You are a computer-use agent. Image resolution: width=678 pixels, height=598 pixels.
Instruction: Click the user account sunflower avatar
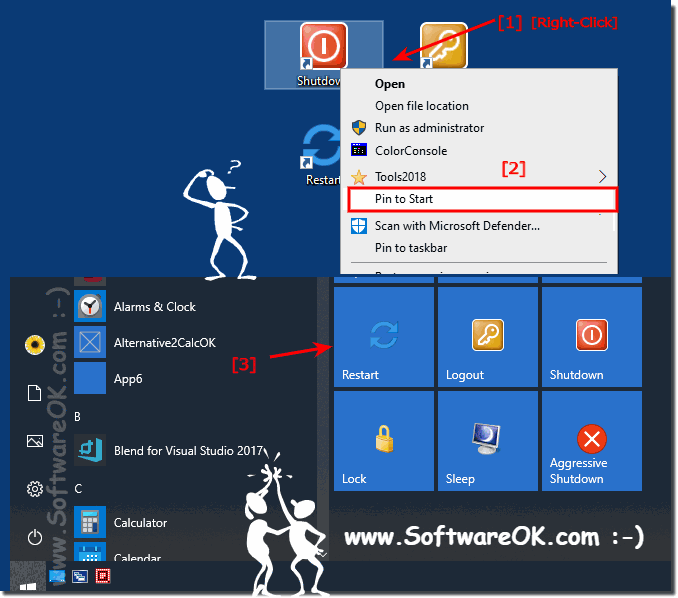(x=35, y=345)
